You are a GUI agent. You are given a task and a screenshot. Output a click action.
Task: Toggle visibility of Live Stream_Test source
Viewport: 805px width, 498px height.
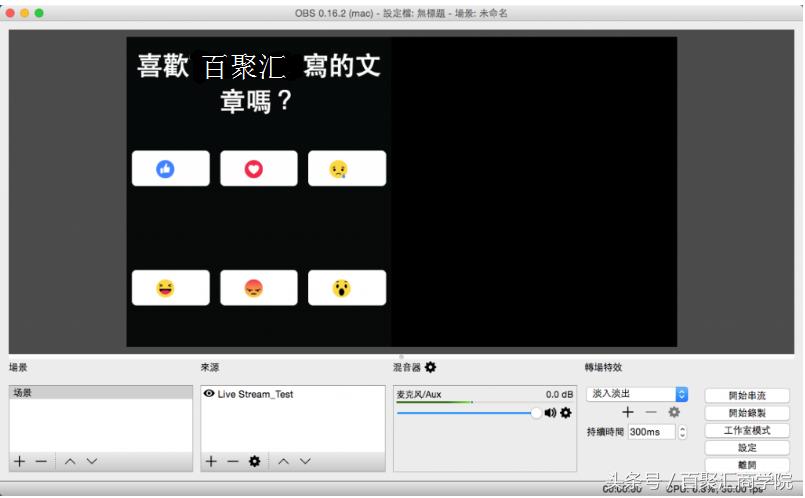coord(209,394)
